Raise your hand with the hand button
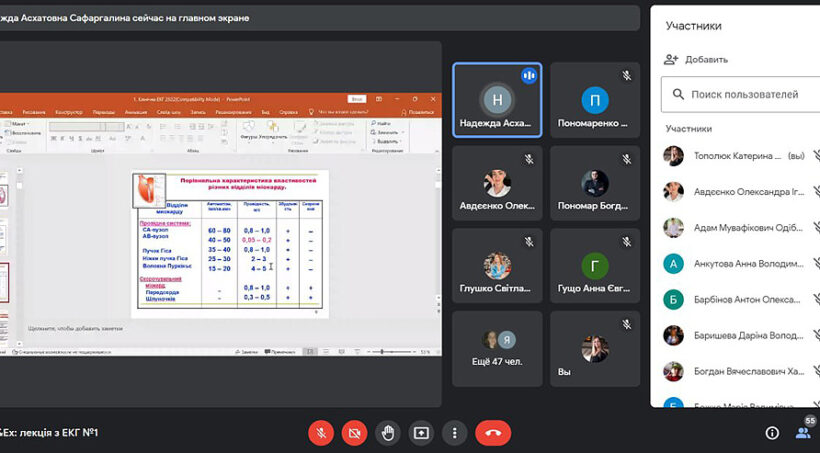 [388, 433]
